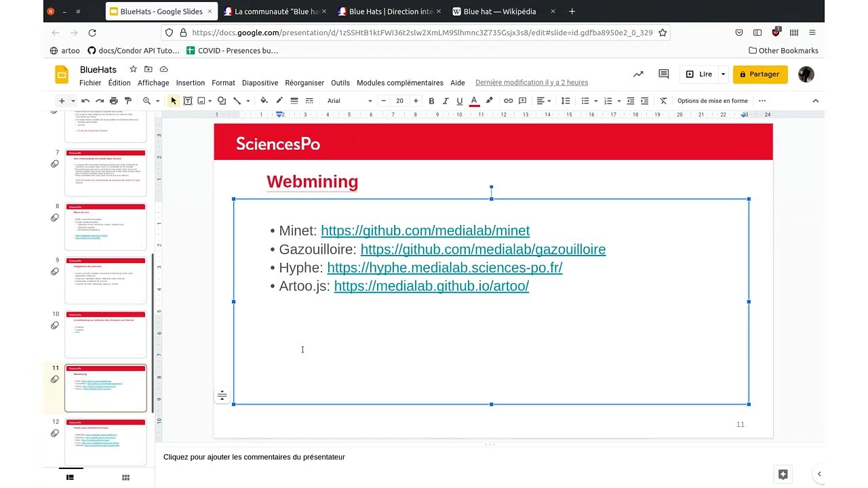The image size is (868, 488).
Task: Open numbered list style dropdown arrow
Action: [619, 101]
